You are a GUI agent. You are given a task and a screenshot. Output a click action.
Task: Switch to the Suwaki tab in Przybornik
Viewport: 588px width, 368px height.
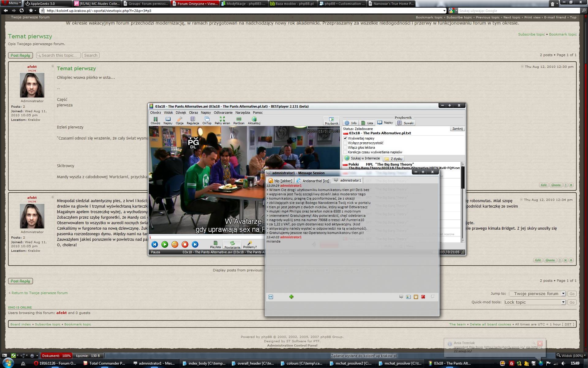[x=405, y=123]
